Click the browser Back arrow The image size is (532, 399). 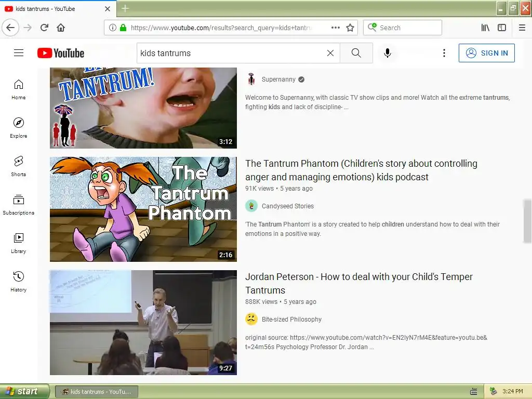click(x=10, y=28)
